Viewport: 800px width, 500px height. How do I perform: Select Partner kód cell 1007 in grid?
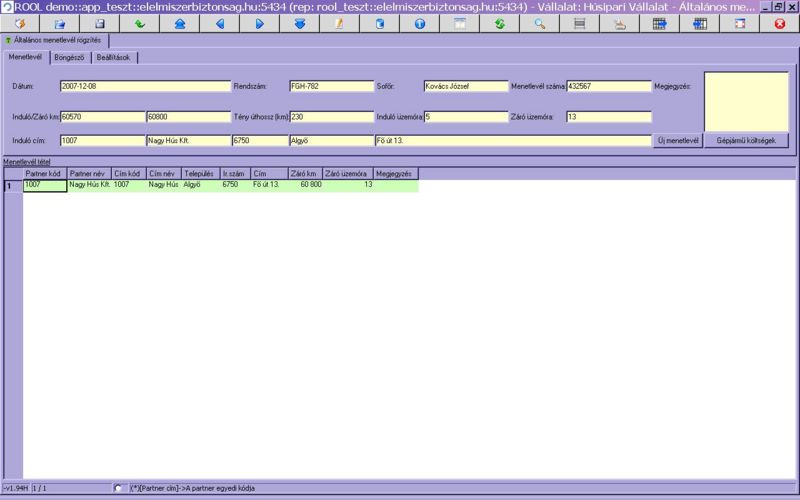(44, 185)
